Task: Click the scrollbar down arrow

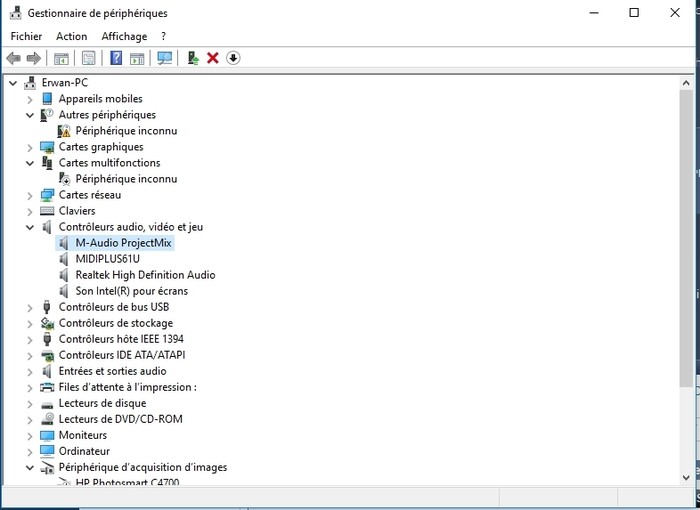Action: (686, 478)
